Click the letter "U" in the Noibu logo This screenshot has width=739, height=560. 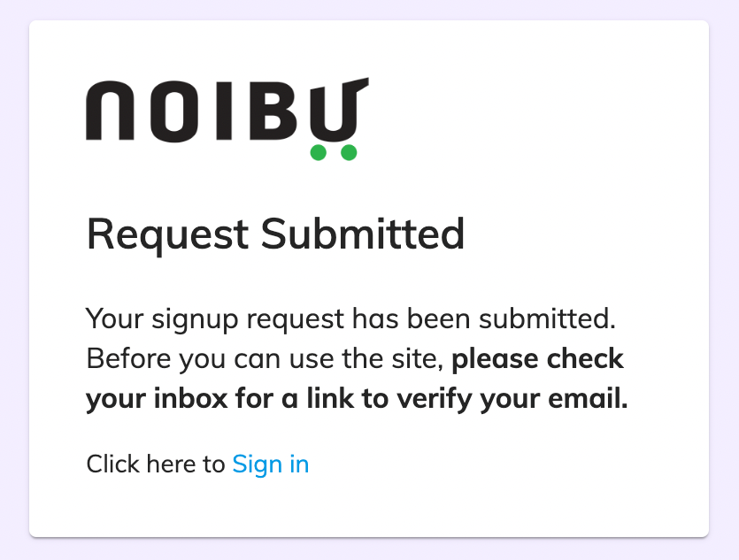point(335,110)
